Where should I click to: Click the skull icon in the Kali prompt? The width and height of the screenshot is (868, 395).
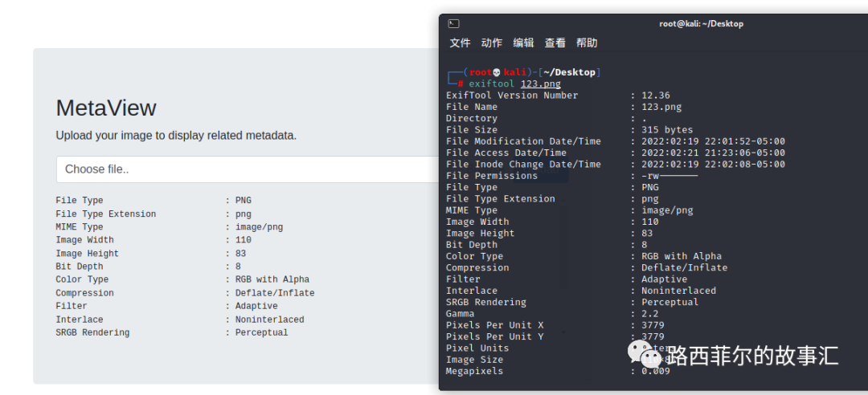pyautogui.click(x=497, y=72)
